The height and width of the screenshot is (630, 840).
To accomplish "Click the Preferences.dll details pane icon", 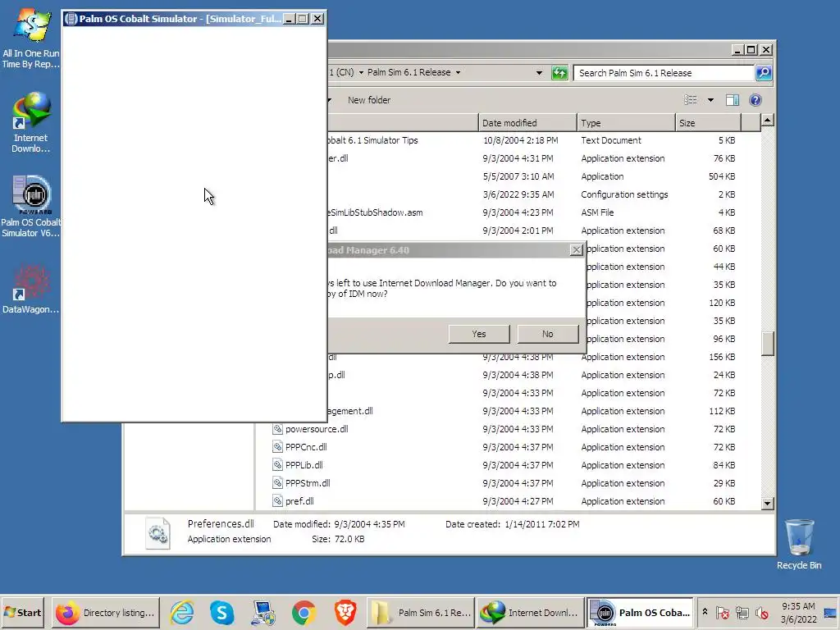I will click(158, 533).
